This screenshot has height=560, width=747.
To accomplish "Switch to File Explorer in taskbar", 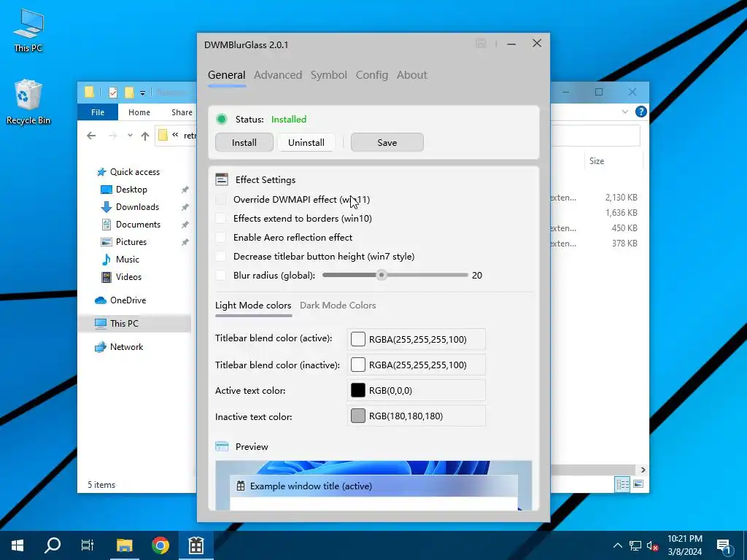I will coord(124,545).
